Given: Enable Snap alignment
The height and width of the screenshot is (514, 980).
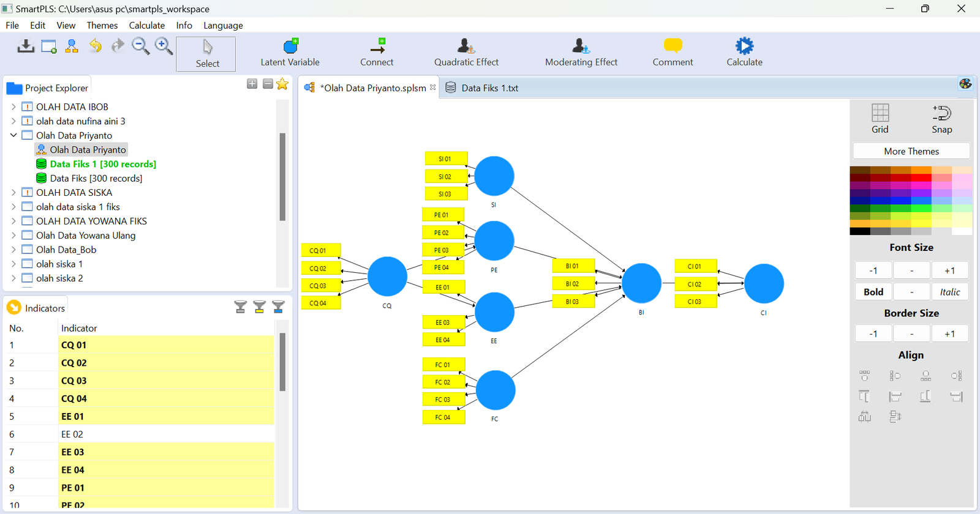Looking at the screenshot, I should 941,118.
